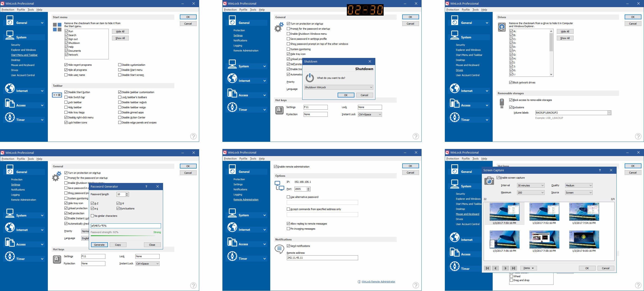644x291 pixels.
Task: Toggle Hide recent programs checkbox
Action: (x=66, y=65)
